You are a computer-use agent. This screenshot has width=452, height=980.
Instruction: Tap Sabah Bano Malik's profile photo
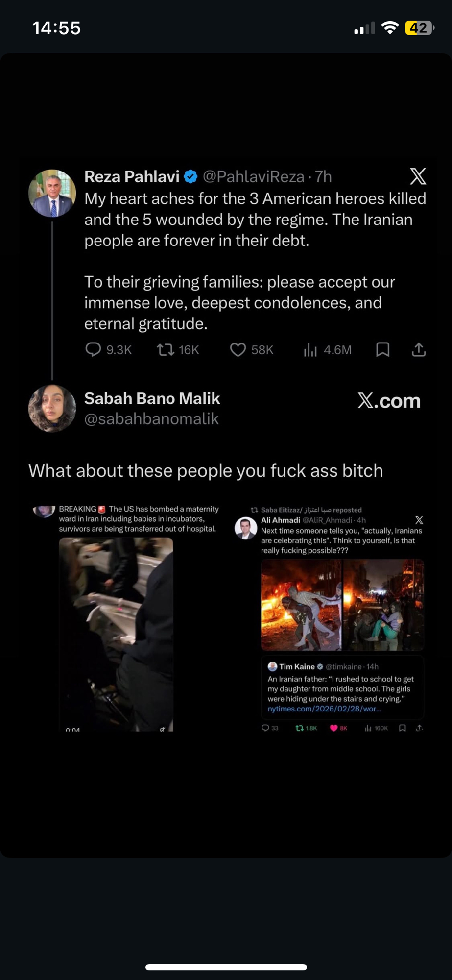pos(52,408)
